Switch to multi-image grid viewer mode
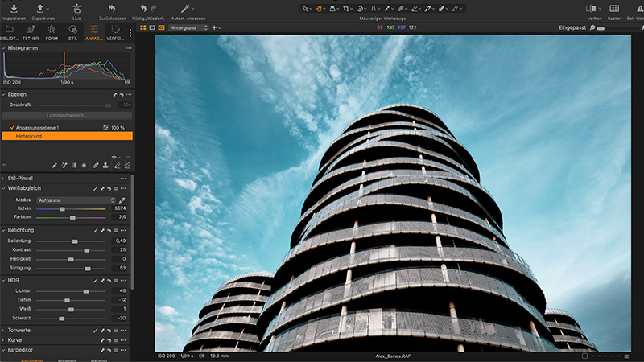The width and height of the screenshot is (644, 362). [x=143, y=27]
